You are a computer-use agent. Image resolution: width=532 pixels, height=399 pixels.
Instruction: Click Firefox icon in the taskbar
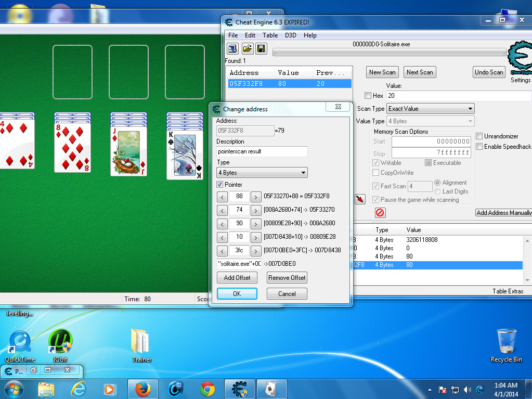[x=142, y=389]
